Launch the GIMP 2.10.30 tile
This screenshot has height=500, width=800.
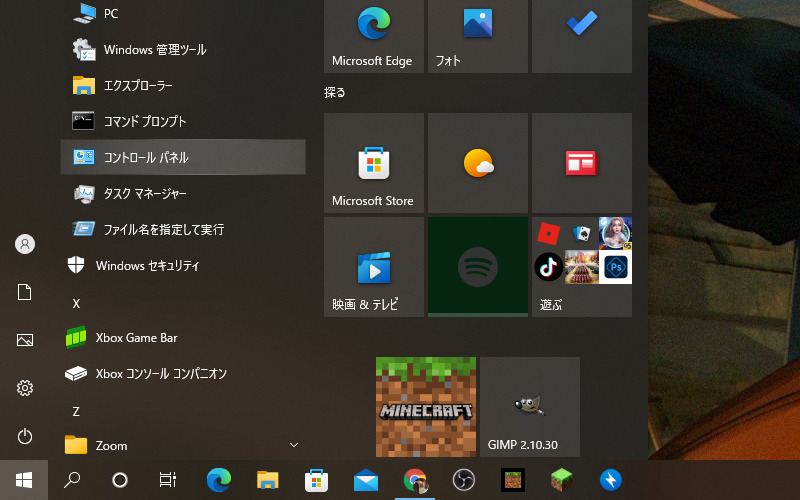(530, 407)
